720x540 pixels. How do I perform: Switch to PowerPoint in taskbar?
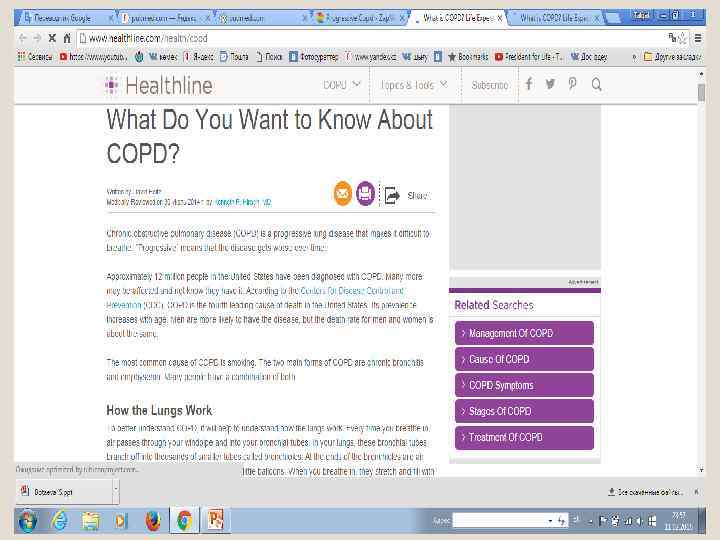215,520
